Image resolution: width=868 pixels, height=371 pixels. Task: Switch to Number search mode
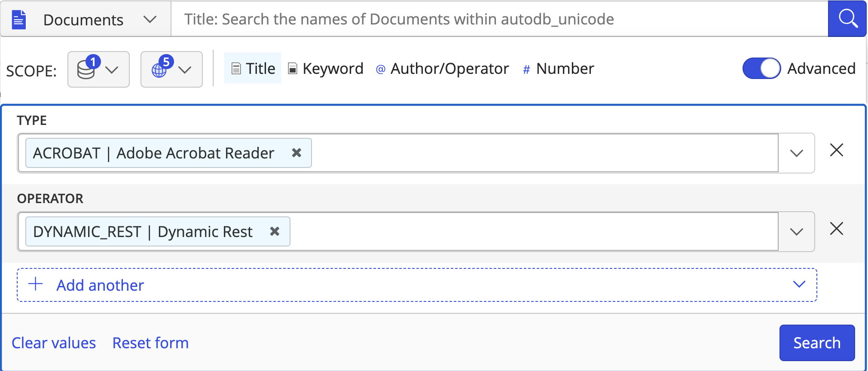[558, 69]
